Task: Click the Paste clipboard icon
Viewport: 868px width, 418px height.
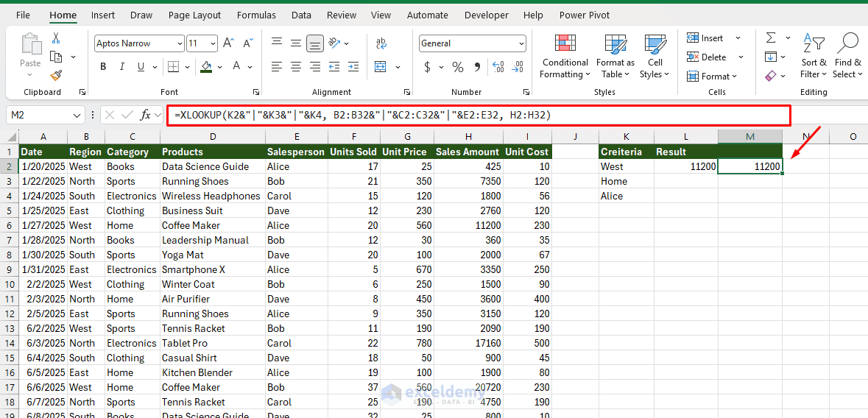Action: pyautogui.click(x=30, y=45)
